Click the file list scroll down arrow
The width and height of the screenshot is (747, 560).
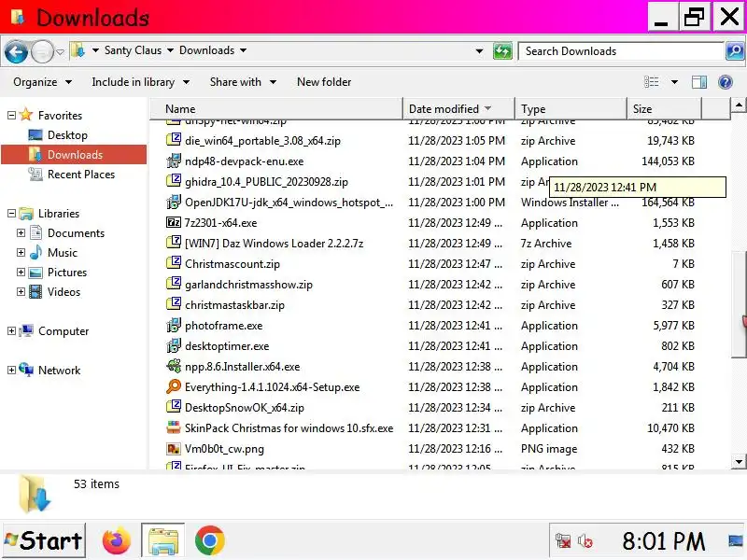pyautogui.click(x=739, y=461)
